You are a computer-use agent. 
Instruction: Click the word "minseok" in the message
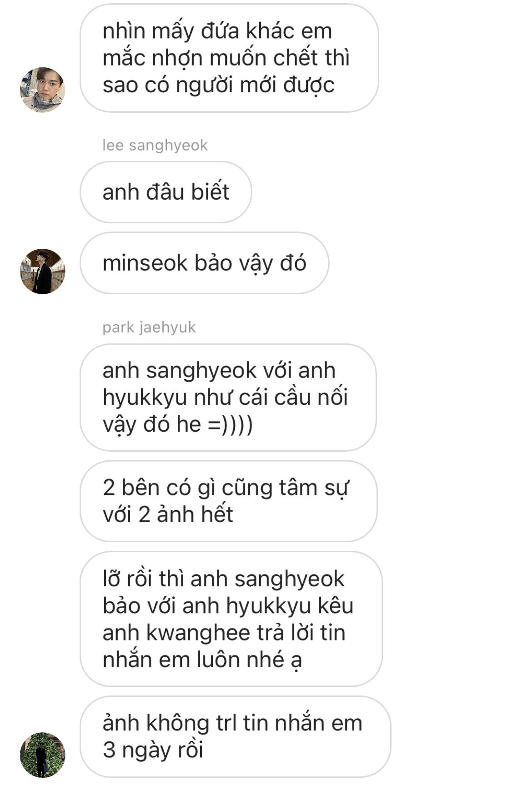tap(145, 263)
